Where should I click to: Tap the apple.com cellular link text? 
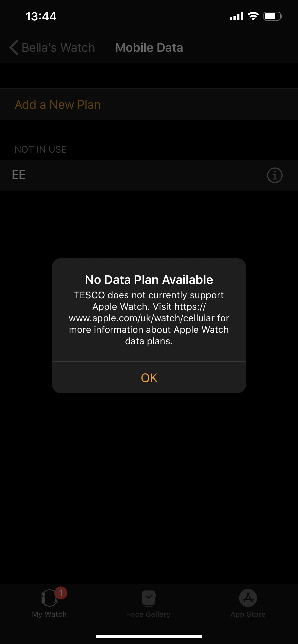(149, 312)
